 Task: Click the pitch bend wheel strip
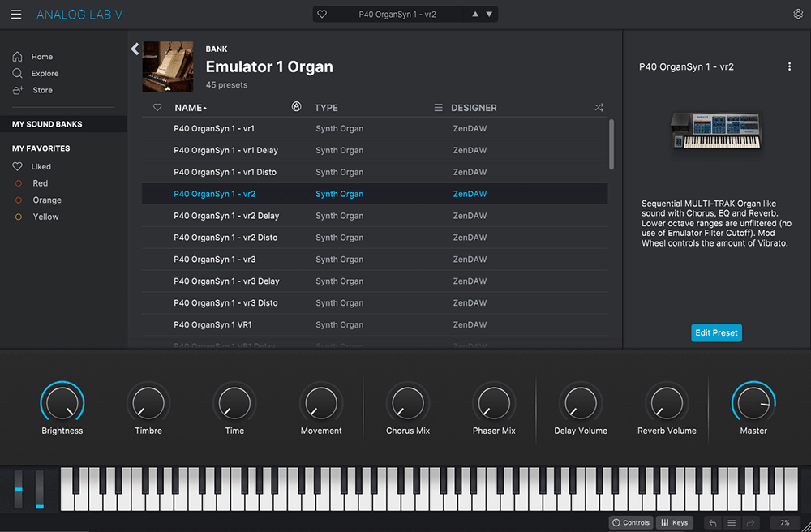19,489
